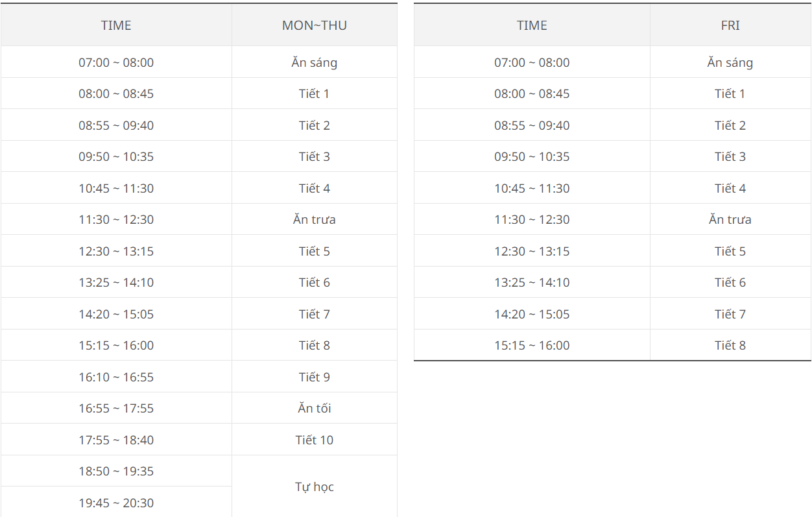Click the Ăn tối cell

point(314,408)
